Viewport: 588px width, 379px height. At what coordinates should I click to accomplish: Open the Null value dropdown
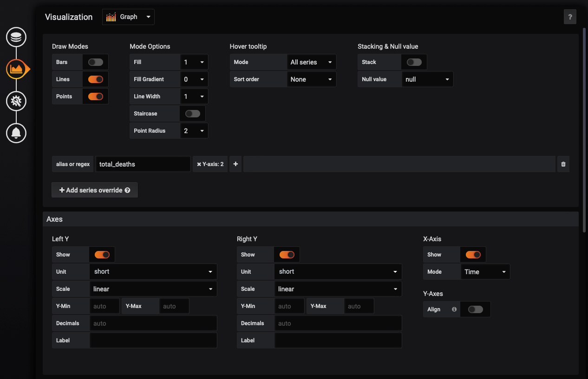coord(427,79)
